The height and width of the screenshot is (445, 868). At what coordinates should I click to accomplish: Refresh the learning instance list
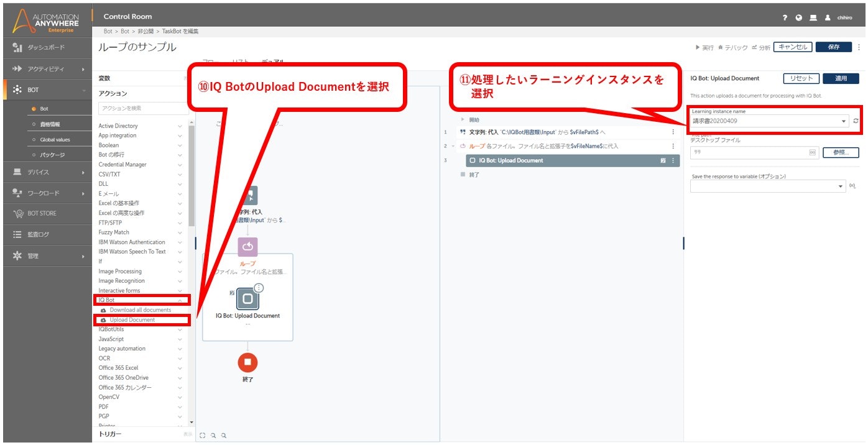tap(856, 121)
